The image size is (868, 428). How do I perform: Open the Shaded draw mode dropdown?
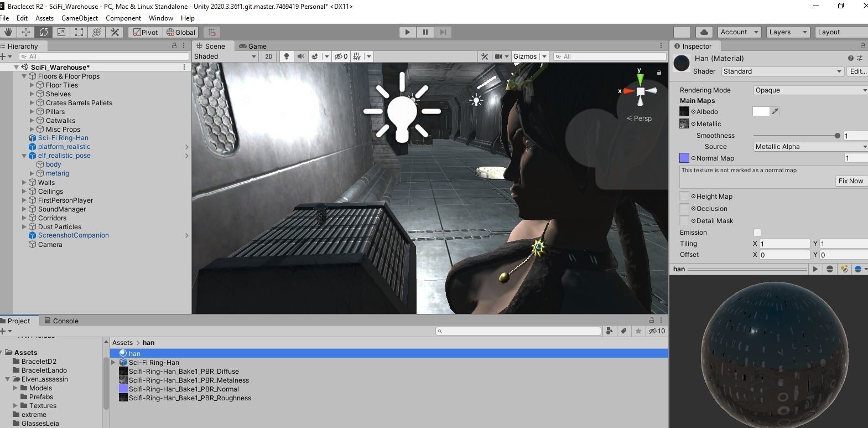[225, 56]
